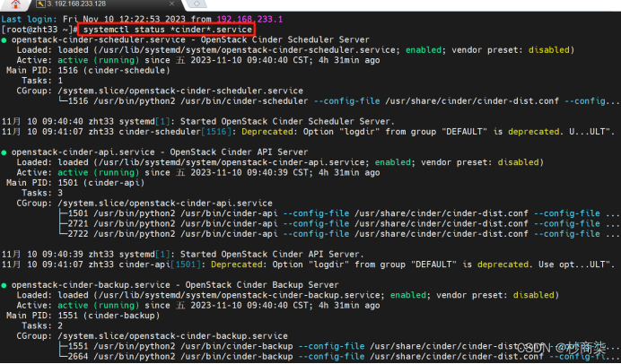Screen dimensions: 621x364
Task: Open the home tab icon
Action: tap(15, 4)
